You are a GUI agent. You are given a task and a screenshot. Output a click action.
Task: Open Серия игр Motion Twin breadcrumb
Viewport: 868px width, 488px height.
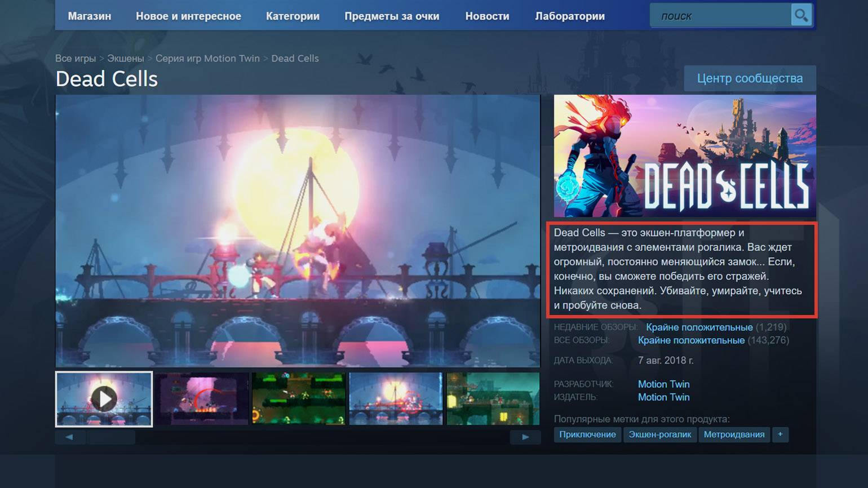click(207, 59)
